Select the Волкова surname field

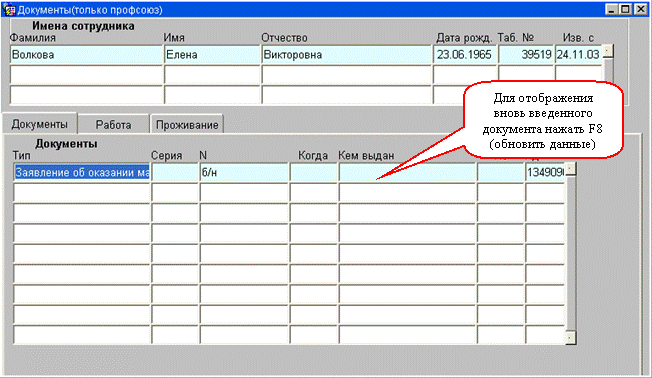point(86,54)
